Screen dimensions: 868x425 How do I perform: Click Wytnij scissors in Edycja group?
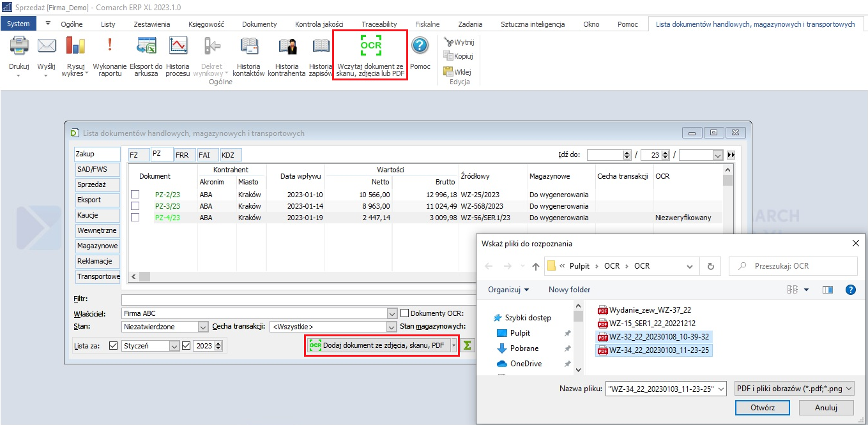tap(459, 42)
